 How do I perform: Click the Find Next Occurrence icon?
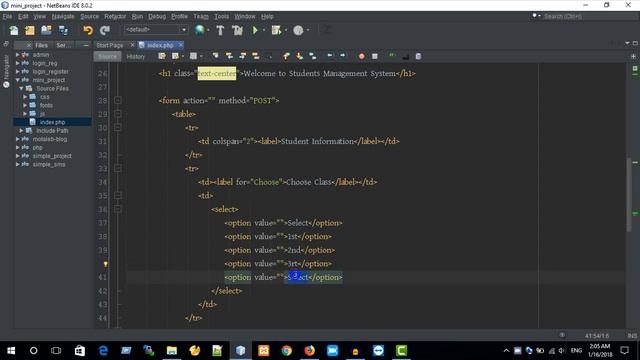point(242,56)
